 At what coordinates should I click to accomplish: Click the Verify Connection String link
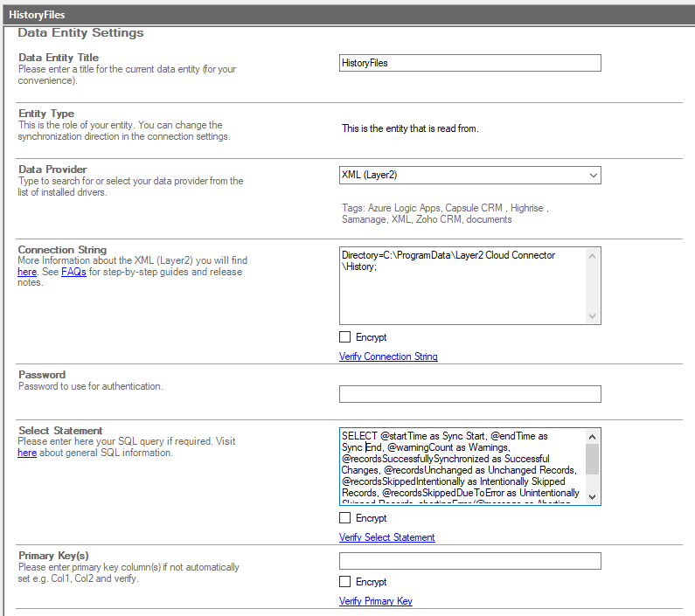point(388,356)
